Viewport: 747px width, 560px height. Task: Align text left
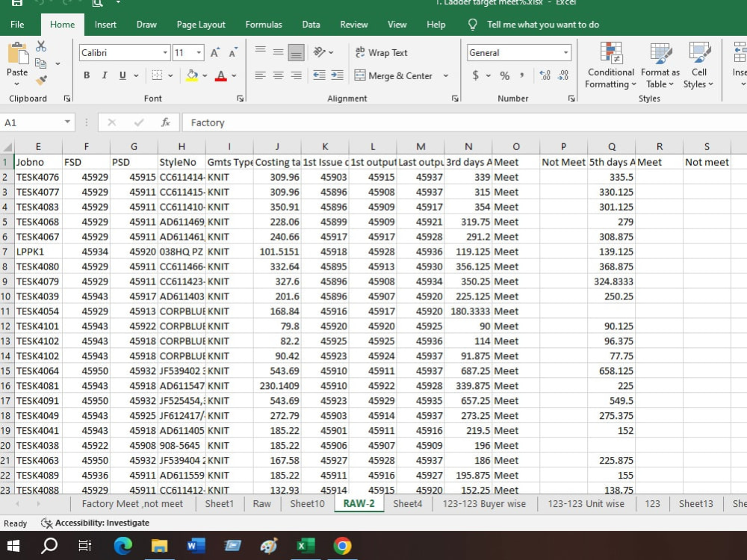[x=260, y=75]
